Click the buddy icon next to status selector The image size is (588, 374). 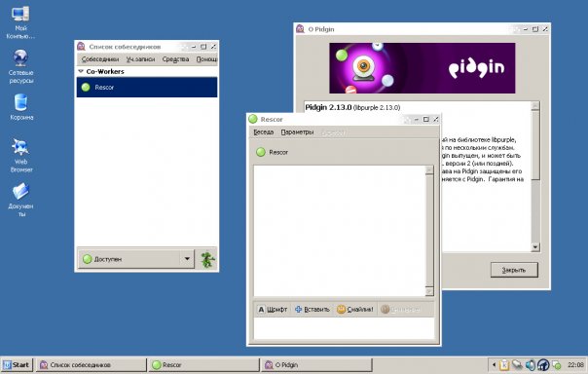(x=207, y=259)
